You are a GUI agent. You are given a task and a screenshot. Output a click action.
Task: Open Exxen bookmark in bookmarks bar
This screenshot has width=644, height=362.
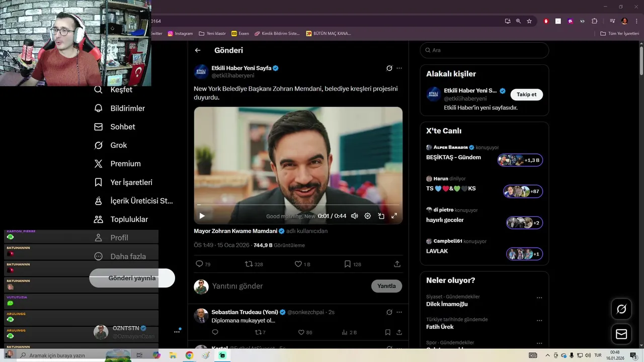pyautogui.click(x=240, y=34)
